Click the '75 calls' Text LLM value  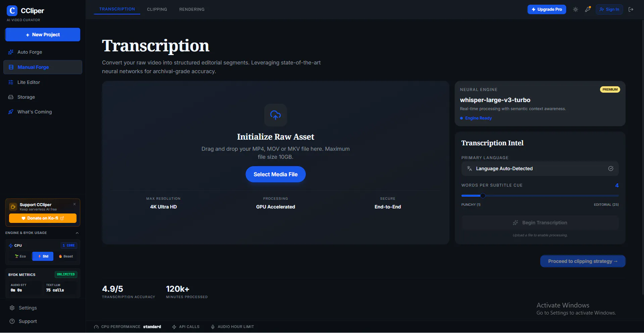(55, 290)
